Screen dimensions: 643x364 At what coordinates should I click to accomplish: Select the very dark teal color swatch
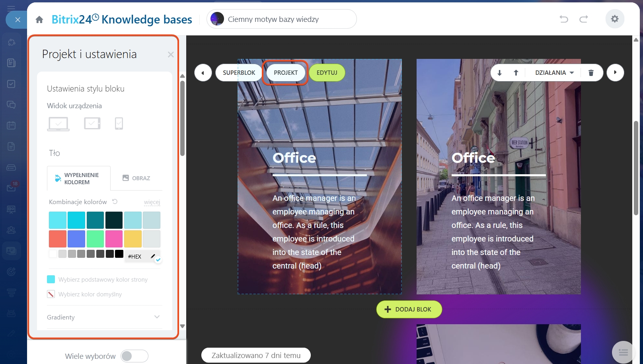[x=114, y=220]
